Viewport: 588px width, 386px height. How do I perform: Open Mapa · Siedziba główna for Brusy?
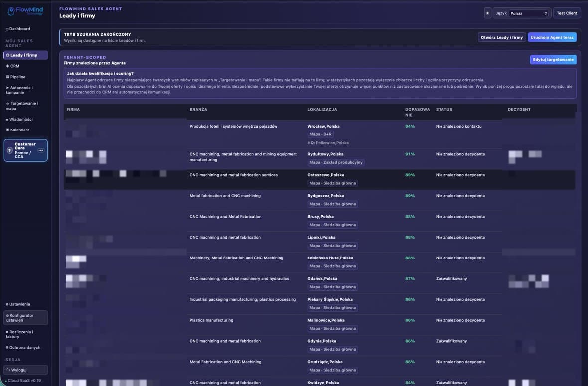[x=333, y=225]
